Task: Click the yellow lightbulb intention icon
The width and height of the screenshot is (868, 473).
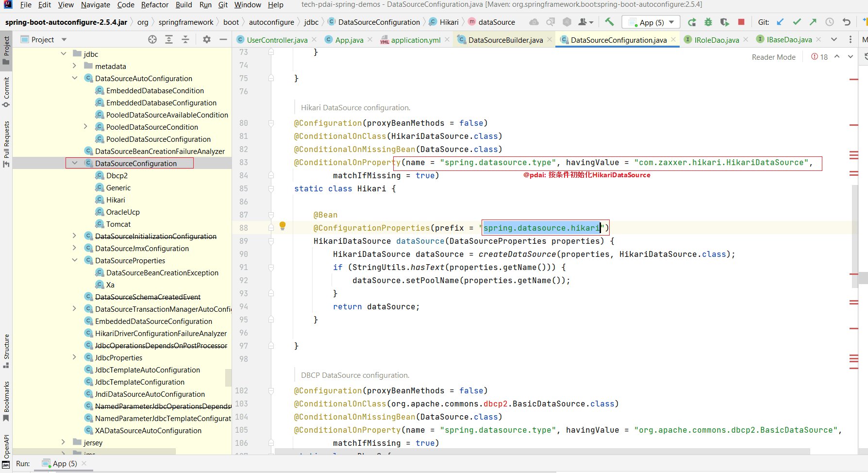Action: 283,226
